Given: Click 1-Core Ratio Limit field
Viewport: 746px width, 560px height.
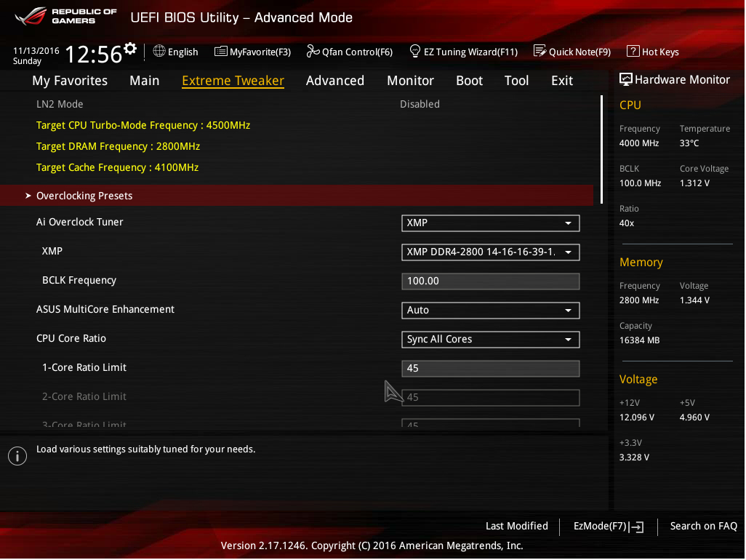Looking at the screenshot, I should point(491,368).
